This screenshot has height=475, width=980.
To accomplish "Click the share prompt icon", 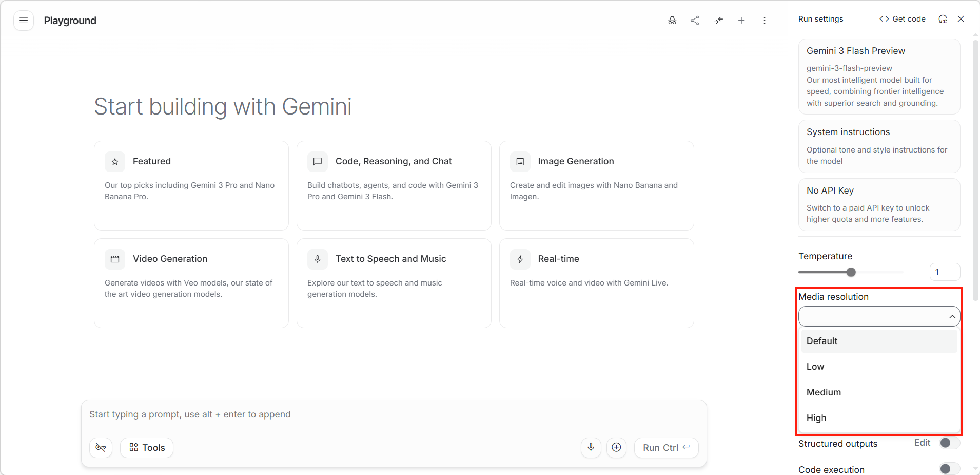I will coord(695,21).
